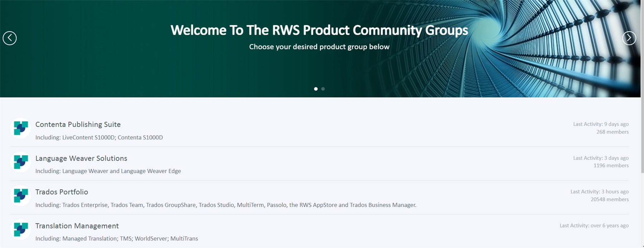
Task: Select the first carousel dot indicator
Action: click(316, 89)
